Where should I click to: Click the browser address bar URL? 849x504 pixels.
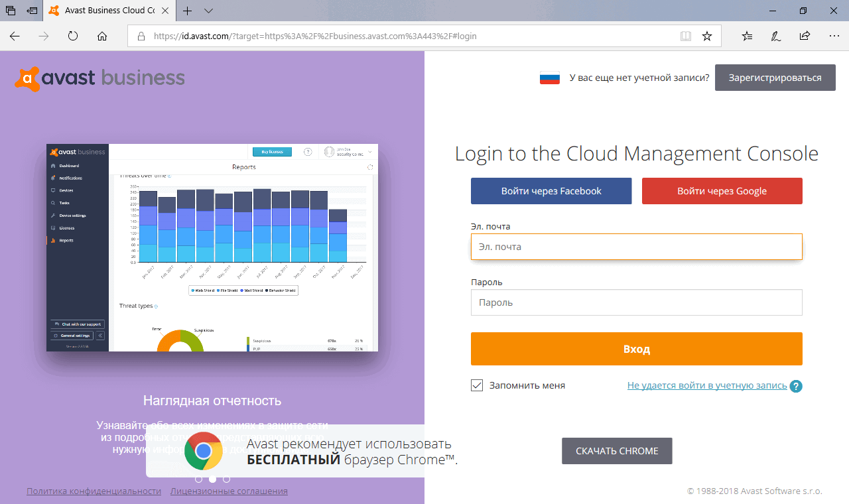coord(315,36)
